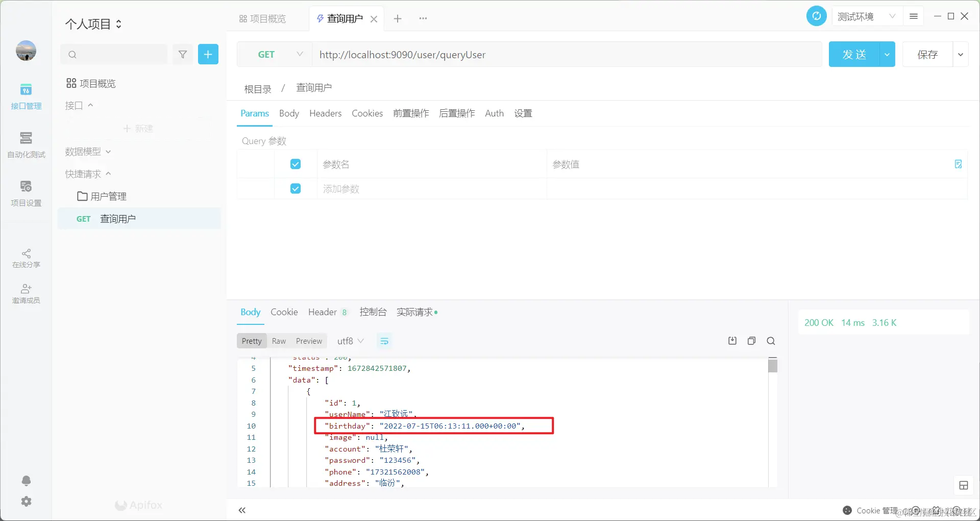This screenshot has width=980, height=521.
Task: Switch to the Params tab
Action: [x=255, y=113]
